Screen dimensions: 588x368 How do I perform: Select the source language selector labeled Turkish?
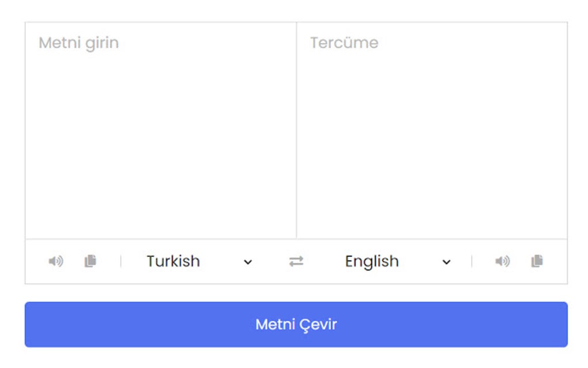[173, 261]
